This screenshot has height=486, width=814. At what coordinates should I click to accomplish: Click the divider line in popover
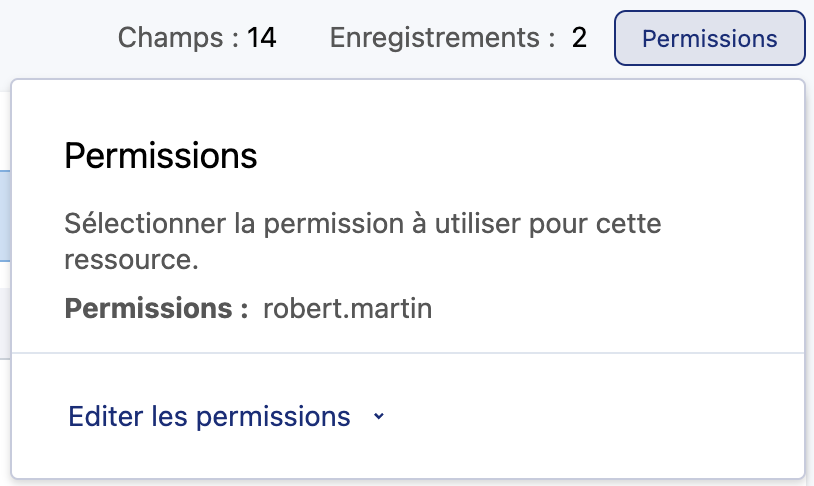pos(408,353)
